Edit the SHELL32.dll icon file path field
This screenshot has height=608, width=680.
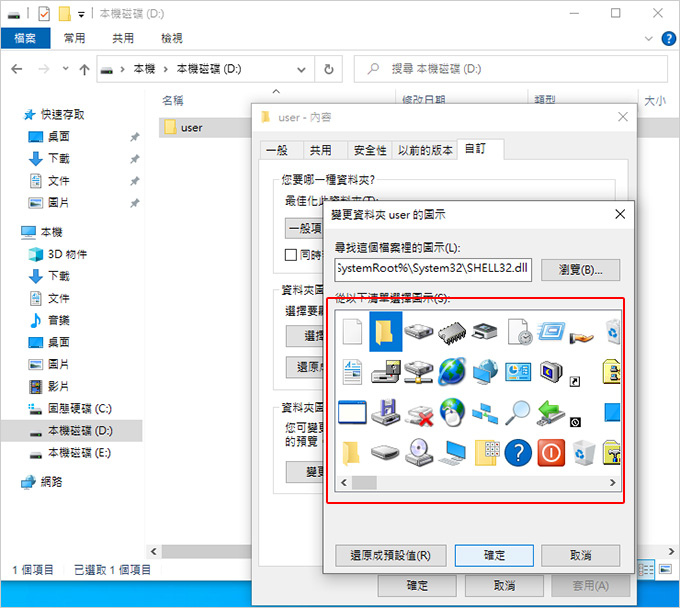pos(433,270)
